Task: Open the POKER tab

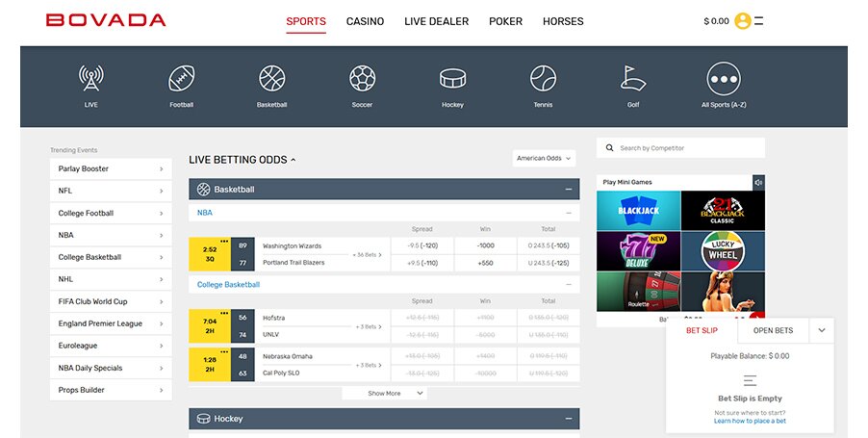Action: tap(505, 21)
